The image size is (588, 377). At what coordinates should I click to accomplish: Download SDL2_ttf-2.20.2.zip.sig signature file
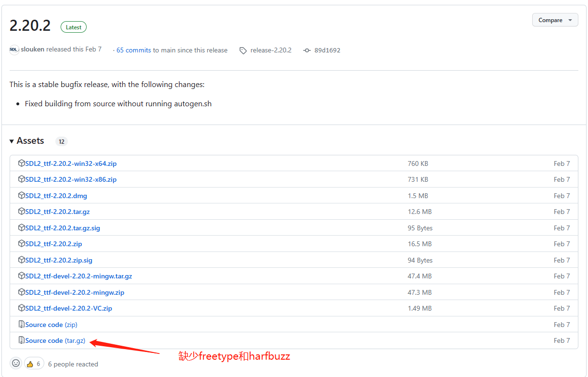59,260
